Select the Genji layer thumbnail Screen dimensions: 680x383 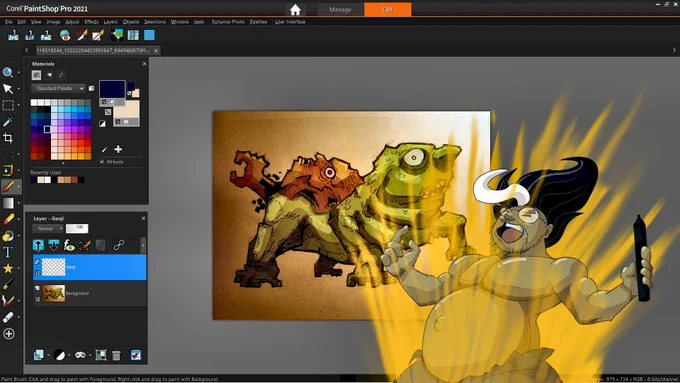pyautogui.click(x=53, y=267)
